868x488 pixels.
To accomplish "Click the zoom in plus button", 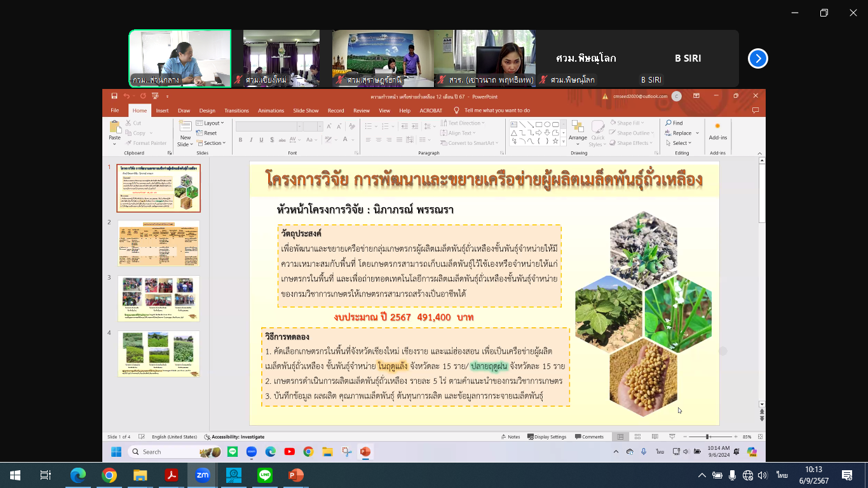I will click(x=735, y=437).
